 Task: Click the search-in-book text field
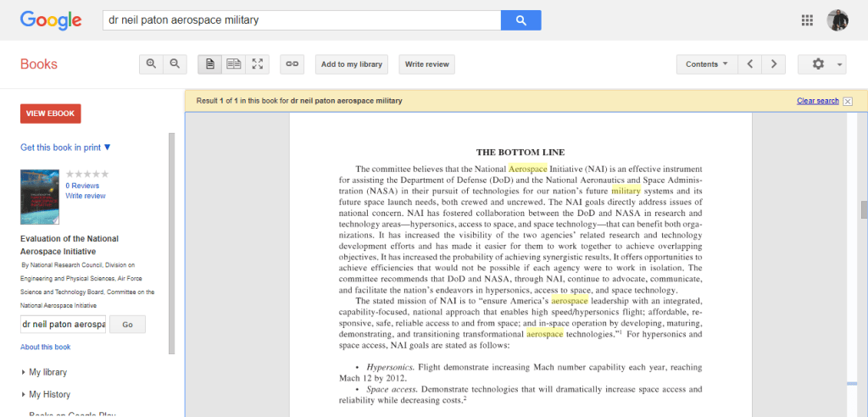click(x=63, y=325)
